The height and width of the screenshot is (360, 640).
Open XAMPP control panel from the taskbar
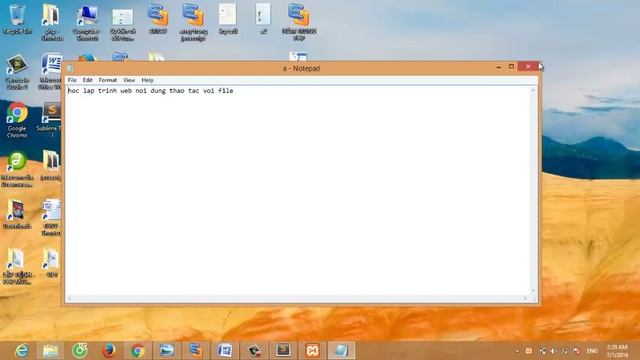(312, 351)
